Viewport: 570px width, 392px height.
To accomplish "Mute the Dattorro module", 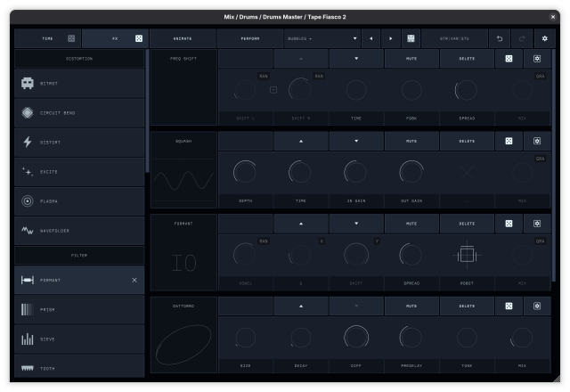I will 411,306.
